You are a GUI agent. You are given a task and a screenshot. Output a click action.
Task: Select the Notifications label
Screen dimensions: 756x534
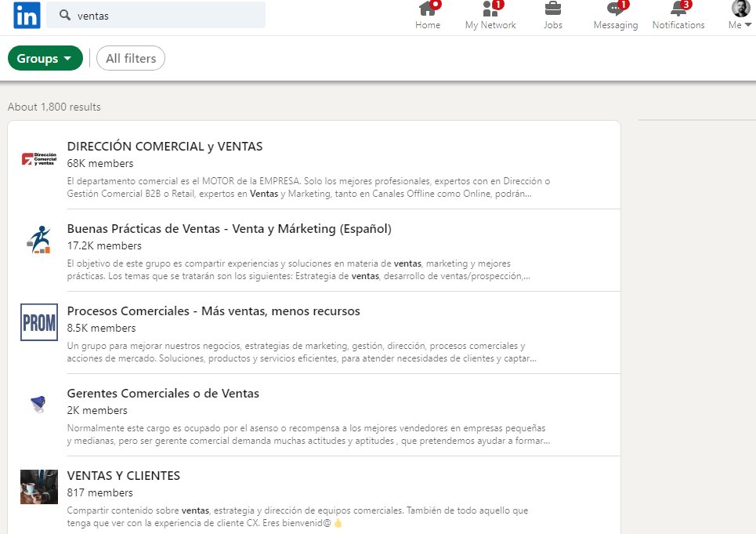pos(678,25)
